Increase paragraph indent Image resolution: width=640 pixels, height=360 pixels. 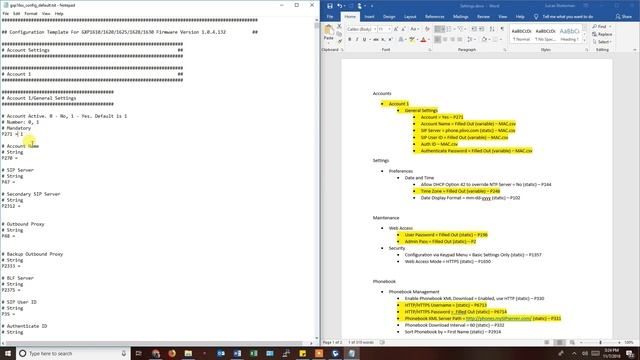pos(482,29)
